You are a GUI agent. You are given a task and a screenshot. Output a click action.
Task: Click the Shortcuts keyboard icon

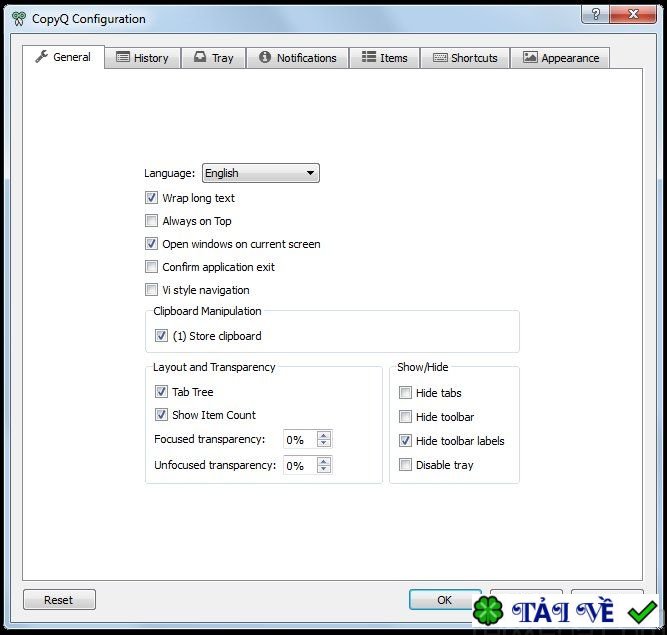point(440,57)
